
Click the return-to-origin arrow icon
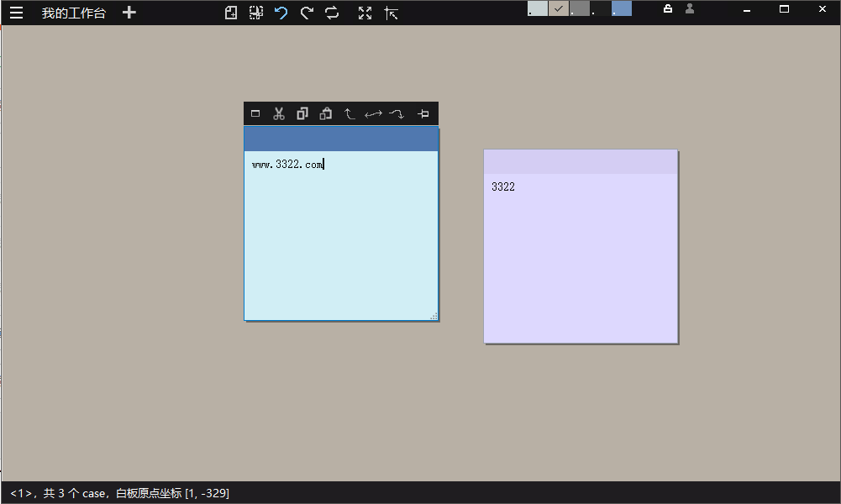point(391,13)
